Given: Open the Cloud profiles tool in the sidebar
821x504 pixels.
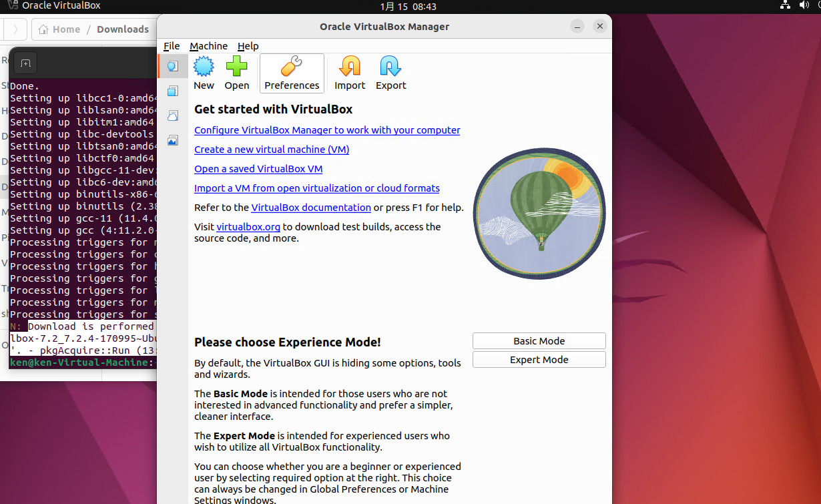Looking at the screenshot, I should (x=172, y=115).
